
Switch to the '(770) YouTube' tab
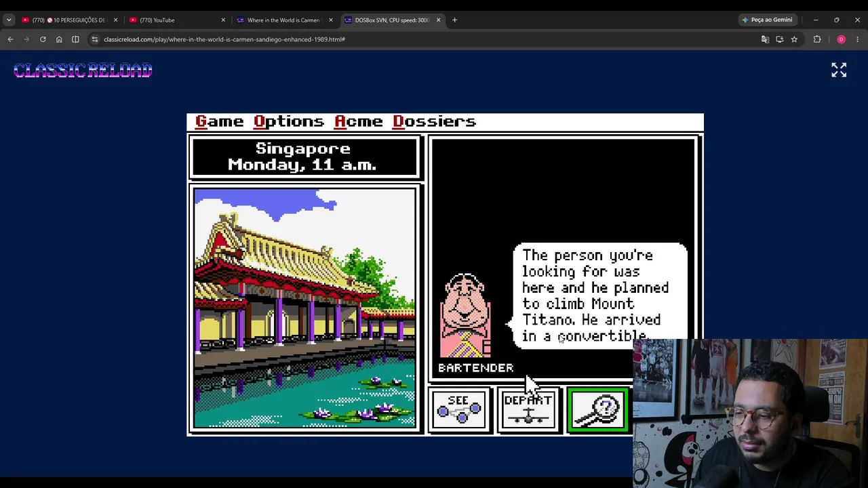tap(176, 20)
